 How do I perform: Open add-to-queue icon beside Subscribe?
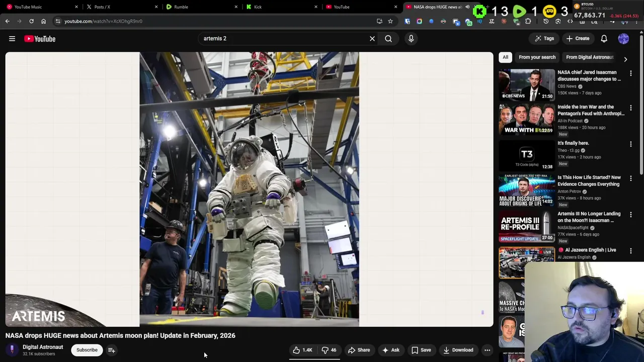tap(112, 350)
